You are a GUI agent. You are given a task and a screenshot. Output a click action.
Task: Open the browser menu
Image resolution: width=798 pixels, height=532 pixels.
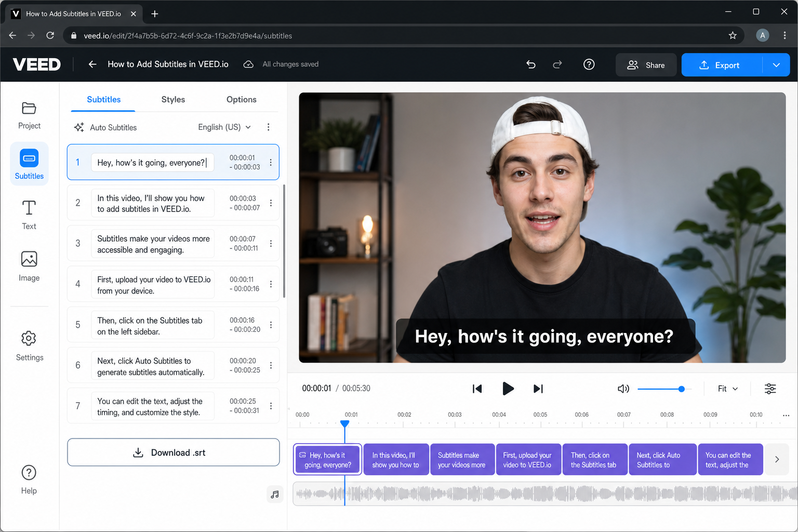point(784,35)
